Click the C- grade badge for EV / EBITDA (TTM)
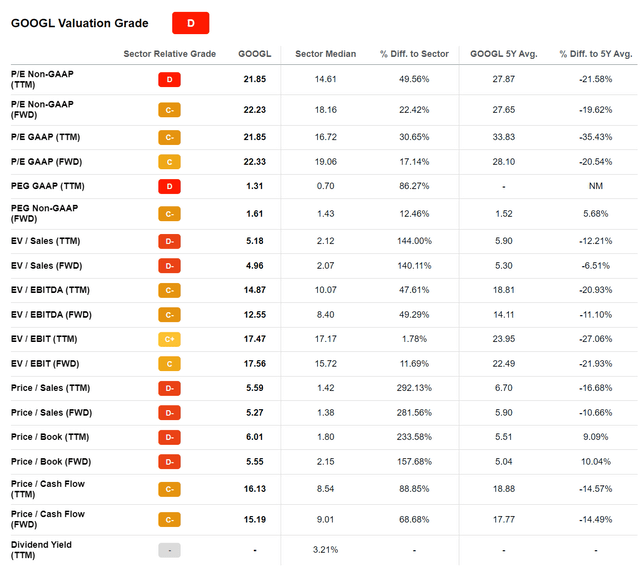The width and height of the screenshot is (640, 573). coord(169,290)
